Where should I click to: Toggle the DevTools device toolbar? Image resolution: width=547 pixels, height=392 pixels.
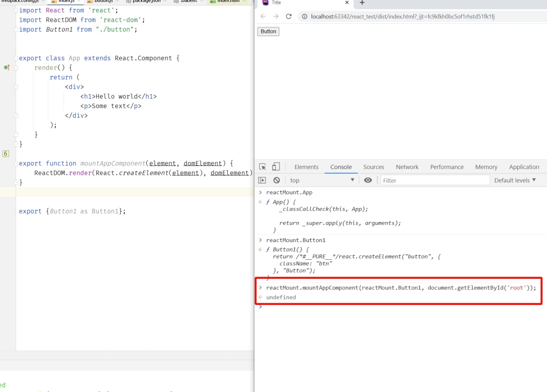click(x=276, y=167)
